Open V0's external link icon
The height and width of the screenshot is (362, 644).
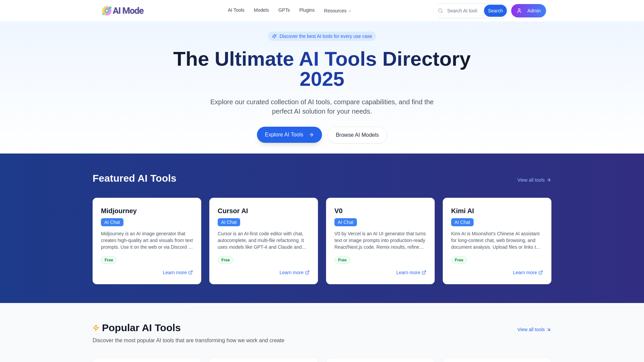424,273
